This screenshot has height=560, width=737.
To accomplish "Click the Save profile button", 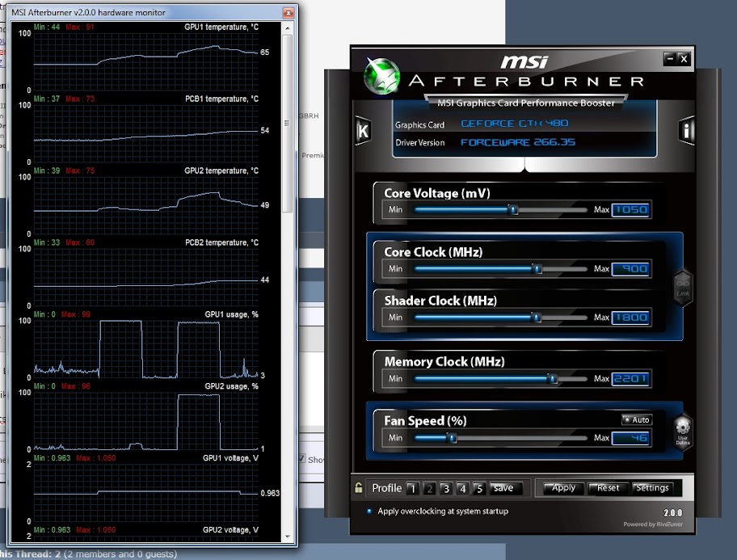I will (506, 488).
